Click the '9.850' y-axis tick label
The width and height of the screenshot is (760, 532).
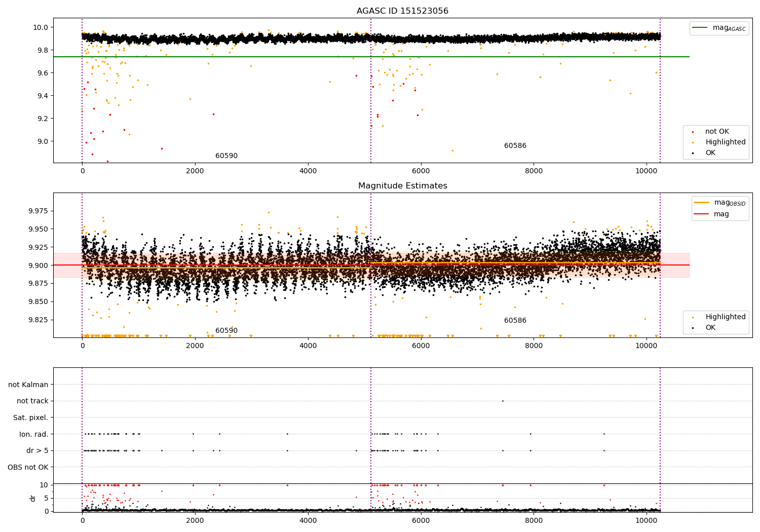(x=39, y=301)
